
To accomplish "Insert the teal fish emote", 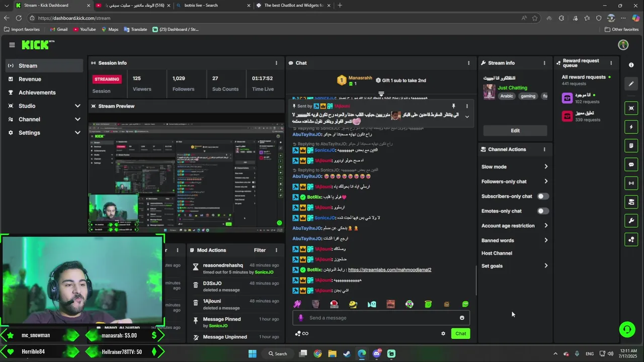I will (372, 304).
